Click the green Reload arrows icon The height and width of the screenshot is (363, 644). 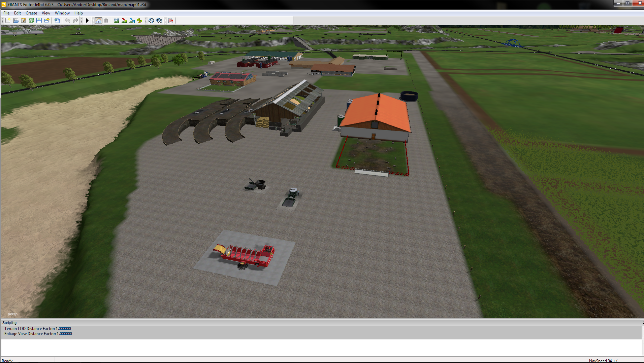[x=31, y=21]
